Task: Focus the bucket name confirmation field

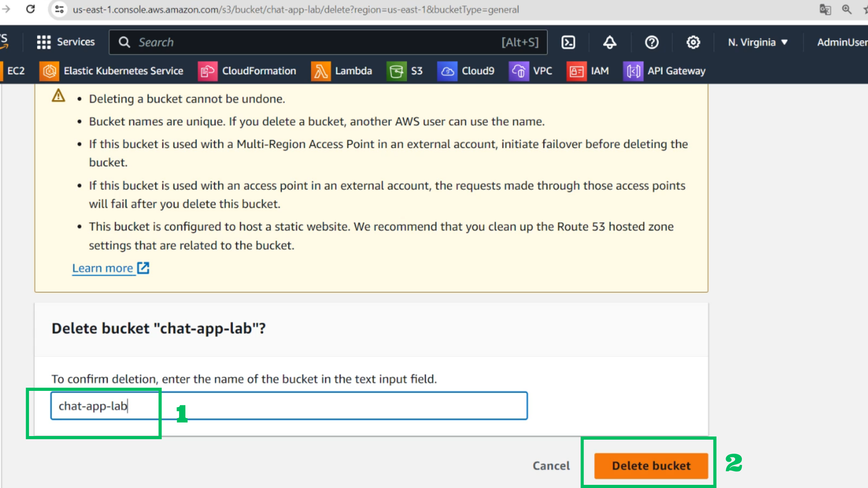Action: pos(289,406)
